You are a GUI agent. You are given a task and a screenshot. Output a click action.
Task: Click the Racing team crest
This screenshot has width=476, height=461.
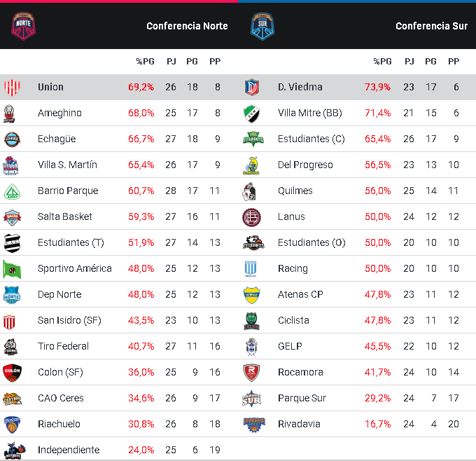pos(252,269)
